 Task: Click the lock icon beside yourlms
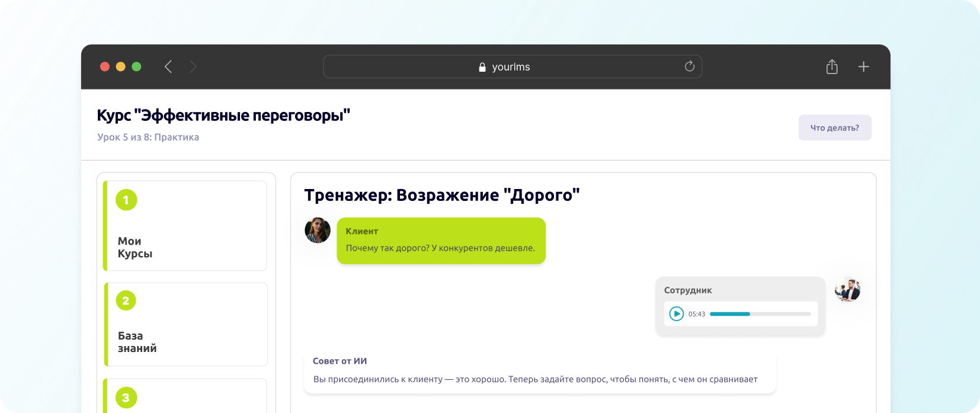(x=482, y=68)
